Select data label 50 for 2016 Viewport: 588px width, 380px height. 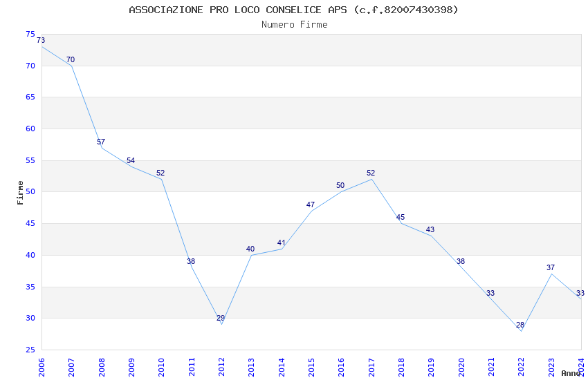pos(340,185)
